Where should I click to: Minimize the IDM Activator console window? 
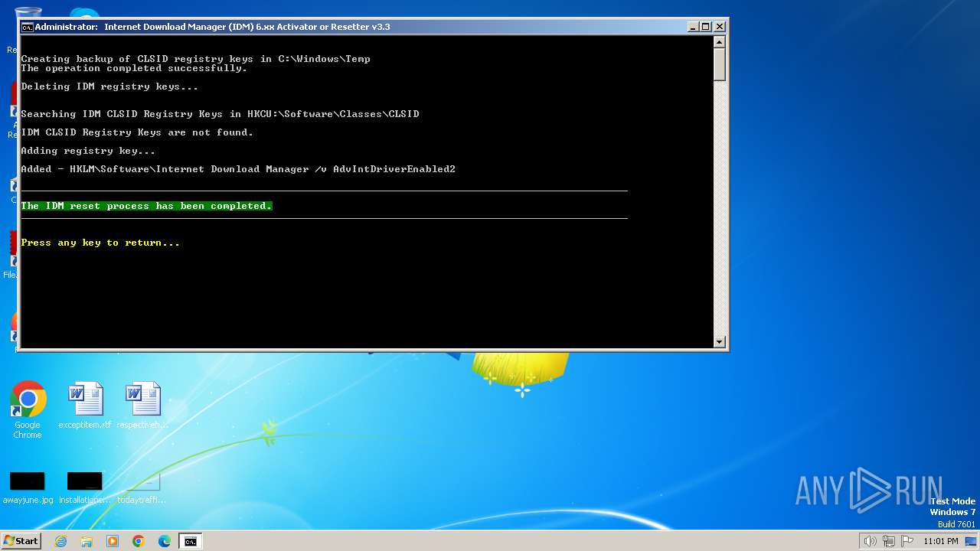(x=693, y=26)
